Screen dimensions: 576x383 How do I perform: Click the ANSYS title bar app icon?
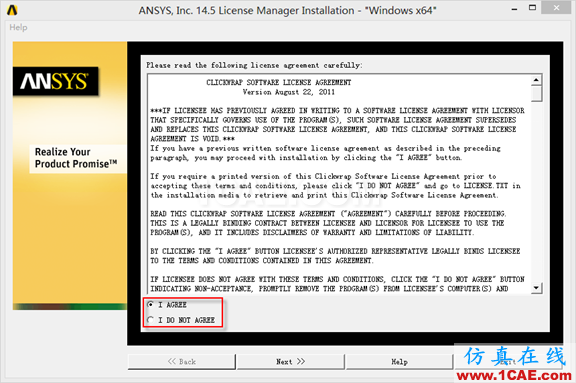click(12, 10)
